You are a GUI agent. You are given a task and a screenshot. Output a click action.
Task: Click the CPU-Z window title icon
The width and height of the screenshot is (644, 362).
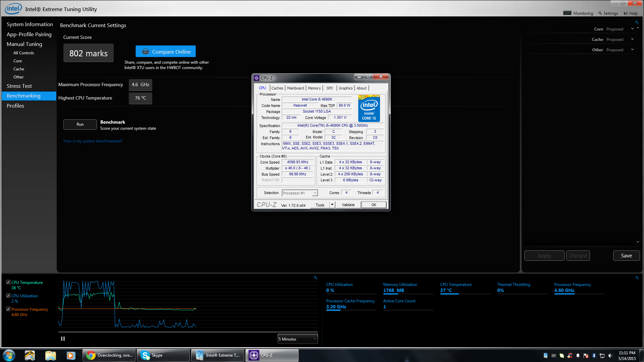(x=257, y=78)
